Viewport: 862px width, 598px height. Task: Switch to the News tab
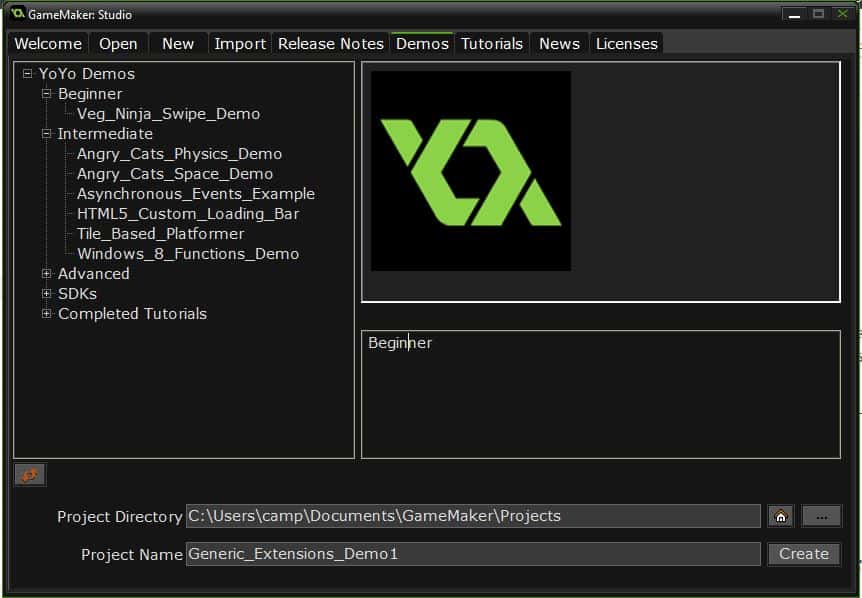(x=559, y=43)
